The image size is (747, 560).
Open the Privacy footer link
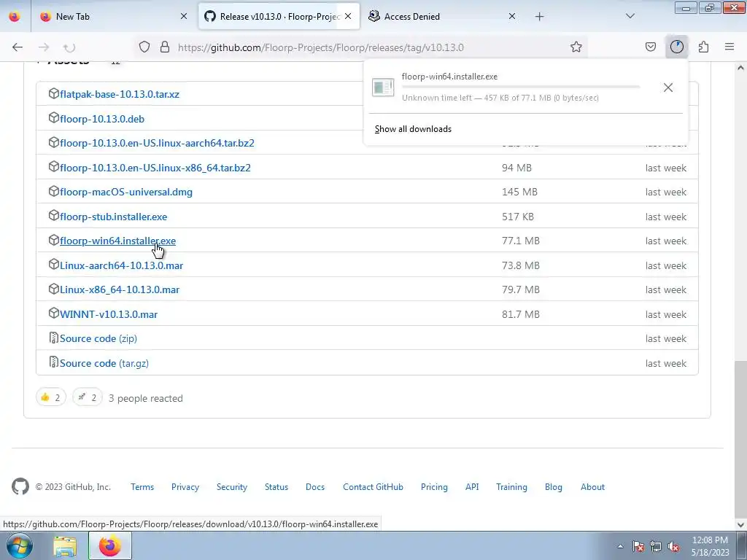(185, 486)
